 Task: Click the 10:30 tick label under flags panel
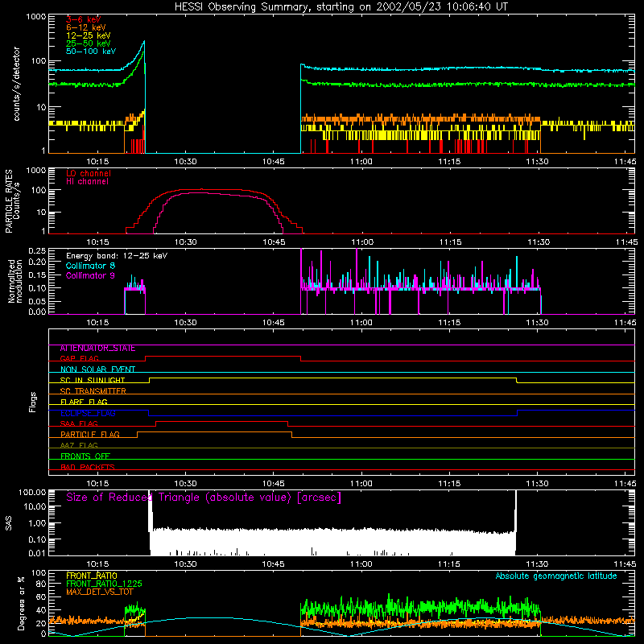click(185, 484)
